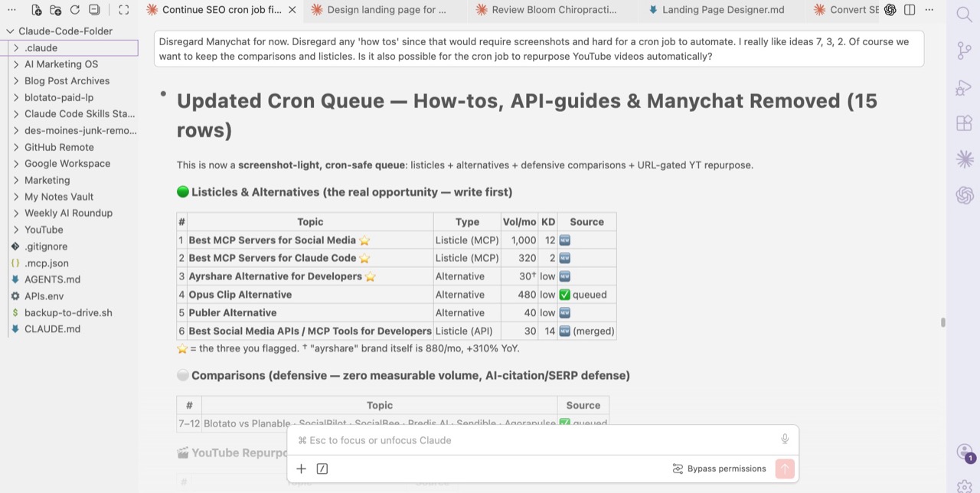Collapse all folders in explorer
This screenshot has width=980, height=493.
point(94,10)
